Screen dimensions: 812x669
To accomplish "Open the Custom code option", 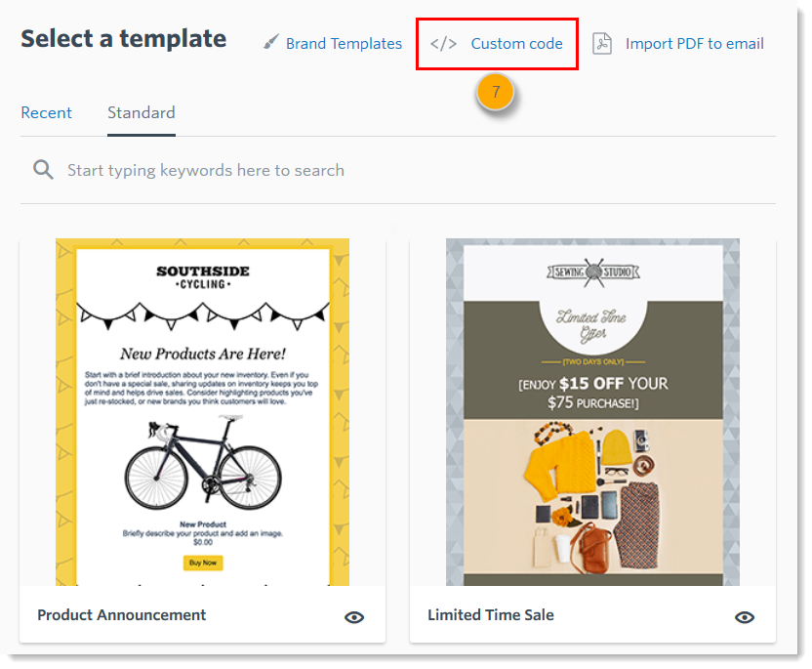I will (x=516, y=43).
